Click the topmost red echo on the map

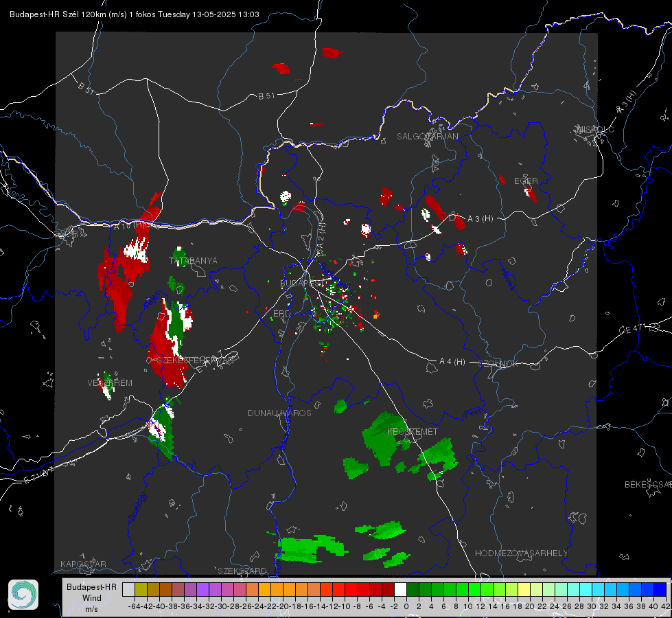point(332,53)
